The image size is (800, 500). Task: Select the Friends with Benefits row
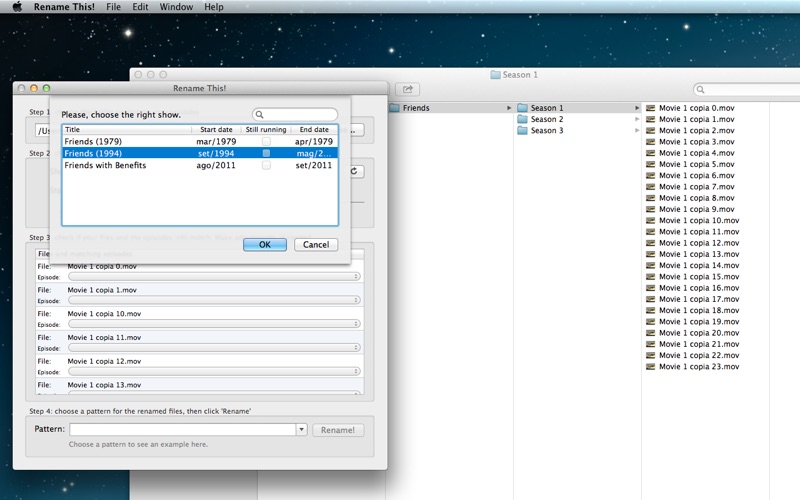[x=200, y=165]
